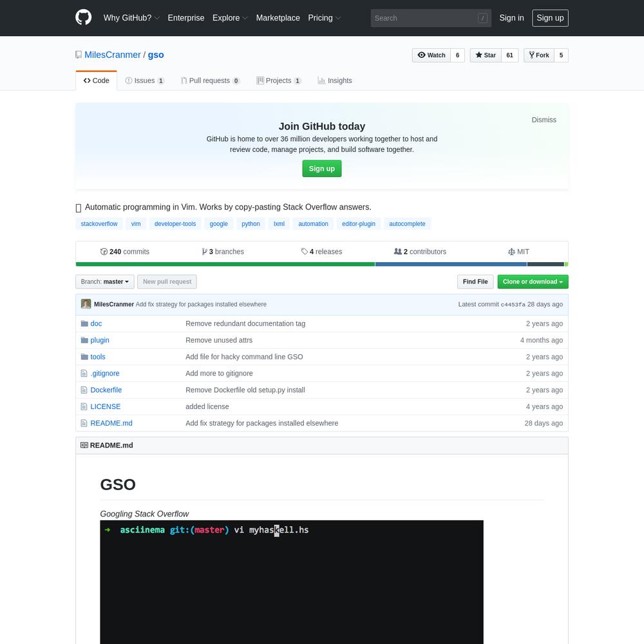Click the dark gray language bar segment
The image size is (644, 644).
[545, 264]
